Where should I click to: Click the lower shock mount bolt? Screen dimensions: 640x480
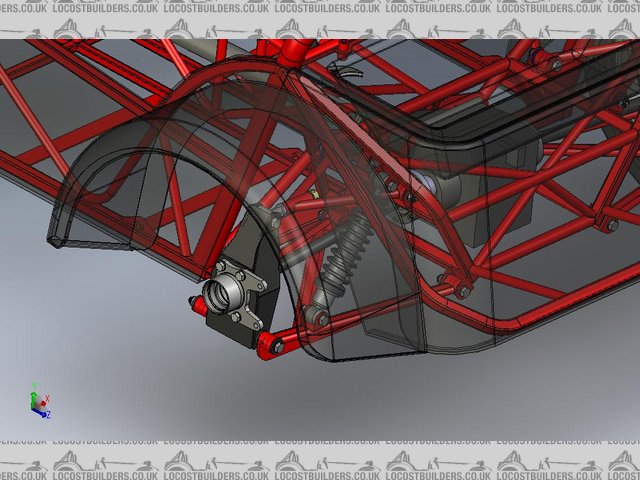click(322, 317)
